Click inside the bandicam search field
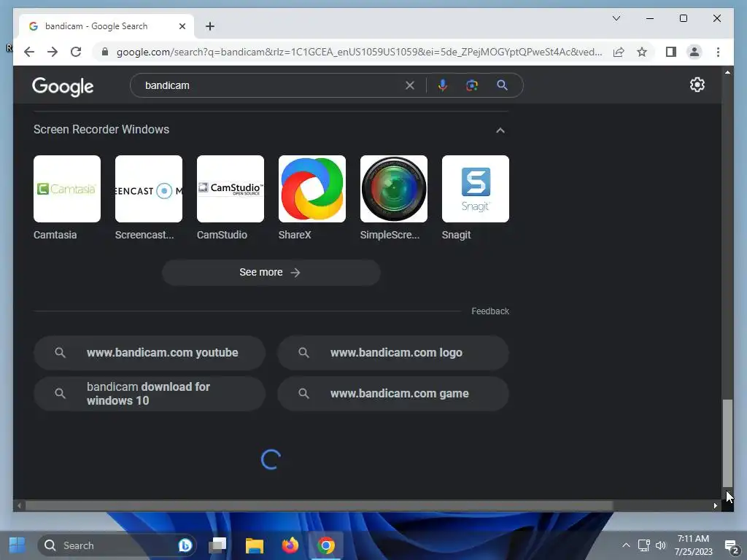Image resolution: width=747 pixels, height=560 pixels. (x=271, y=85)
